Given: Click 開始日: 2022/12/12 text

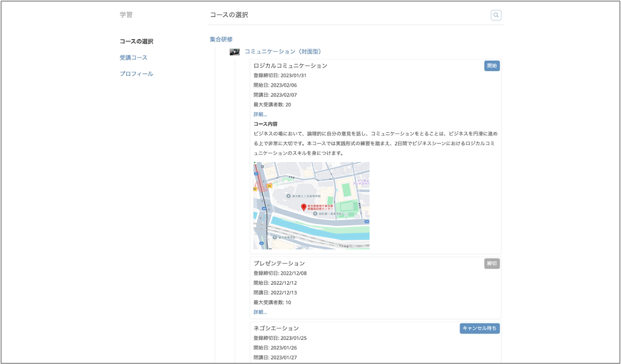Looking at the screenshot, I should (275, 283).
